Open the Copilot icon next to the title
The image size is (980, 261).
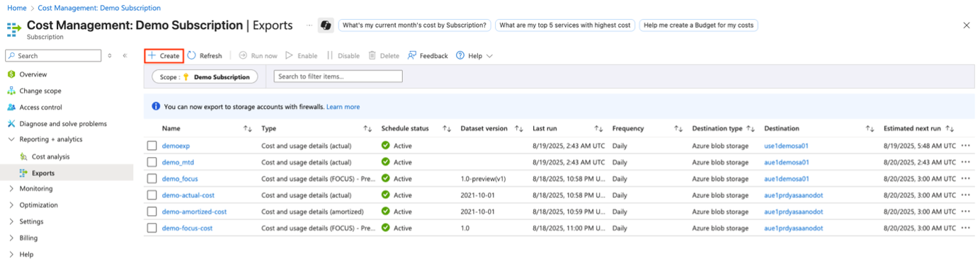point(326,25)
